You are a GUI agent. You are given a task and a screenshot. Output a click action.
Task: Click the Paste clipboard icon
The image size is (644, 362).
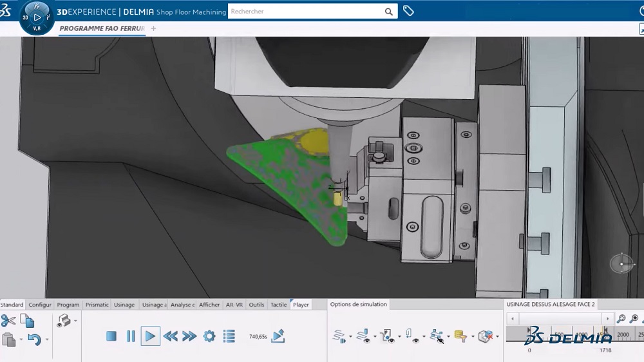click(8, 340)
